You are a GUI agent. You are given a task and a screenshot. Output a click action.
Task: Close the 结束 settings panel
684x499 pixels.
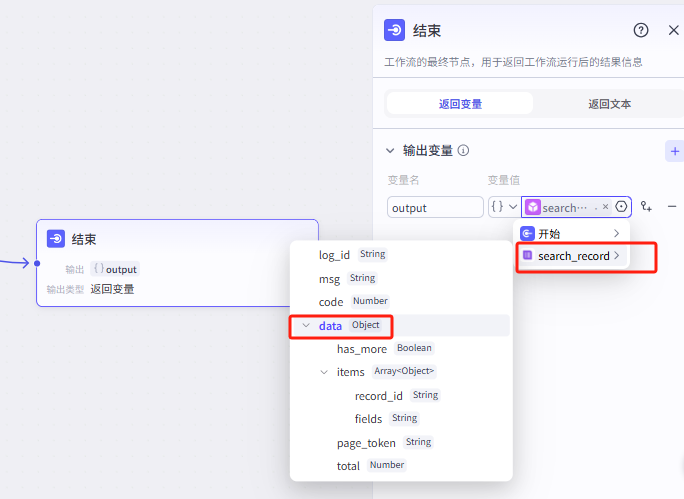pyautogui.click(x=674, y=30)
